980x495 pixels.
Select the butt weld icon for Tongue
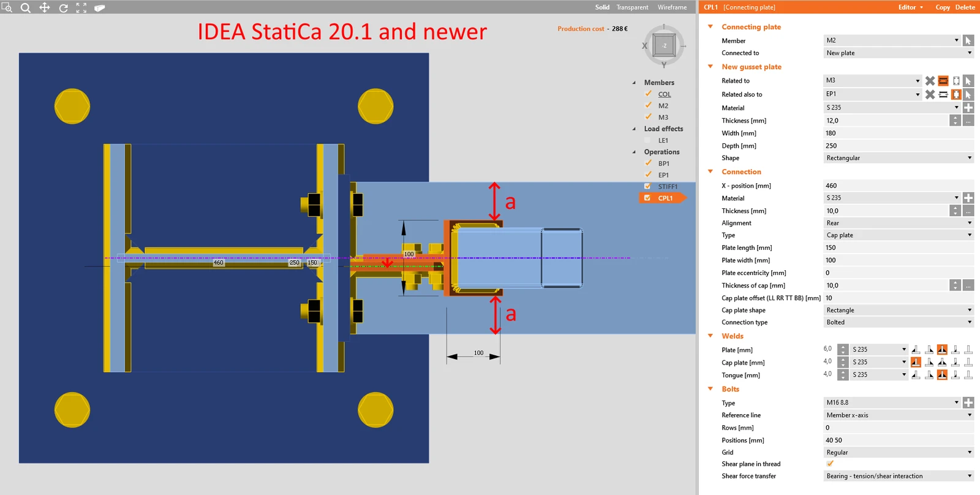point(968,375)
